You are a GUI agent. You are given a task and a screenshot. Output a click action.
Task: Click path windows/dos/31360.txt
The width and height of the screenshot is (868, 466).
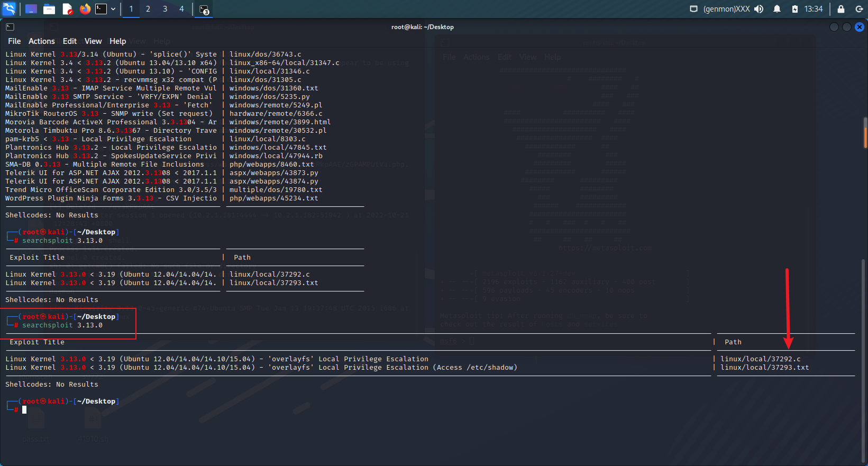pyautogui.click(x=274, y=88)
